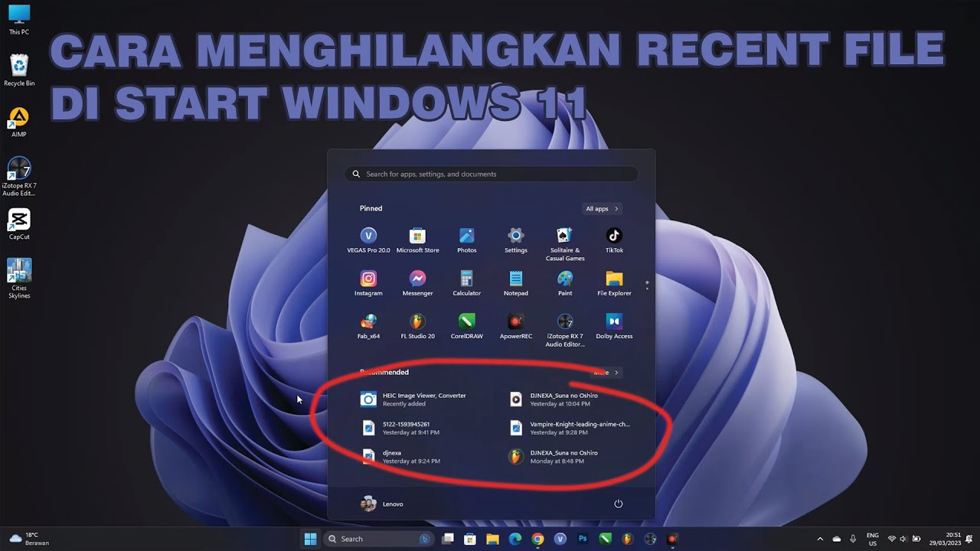Open Dolby Access pinned app
This screenshot has width=980, height=551.
[x=614, y=326]
